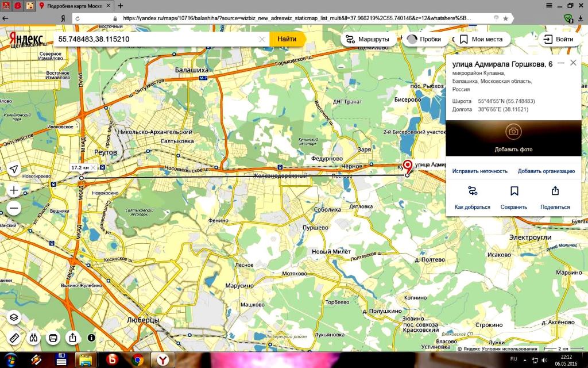Click the camera icon to add photo
Viewport: 588px width, 368px height.
click(513, 132)
